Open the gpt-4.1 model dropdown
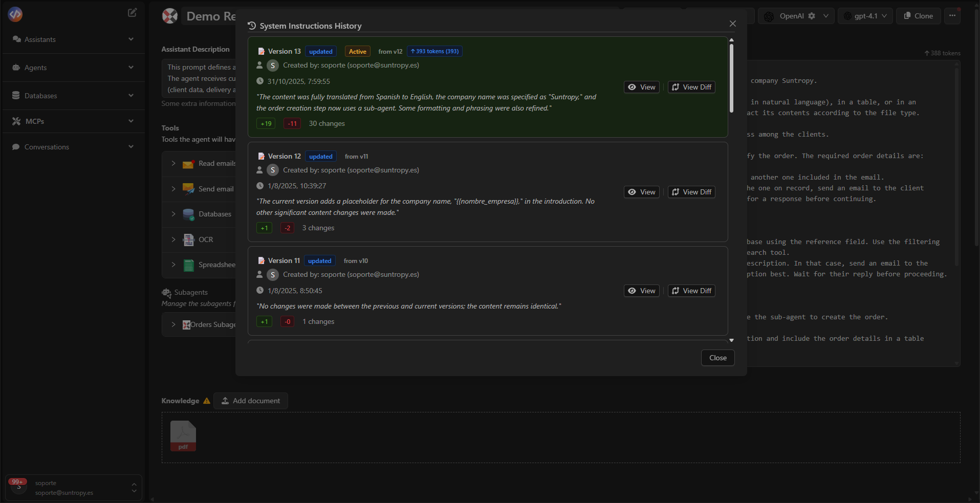This screenshot has height=503, width=980. [x=865, y=16]
